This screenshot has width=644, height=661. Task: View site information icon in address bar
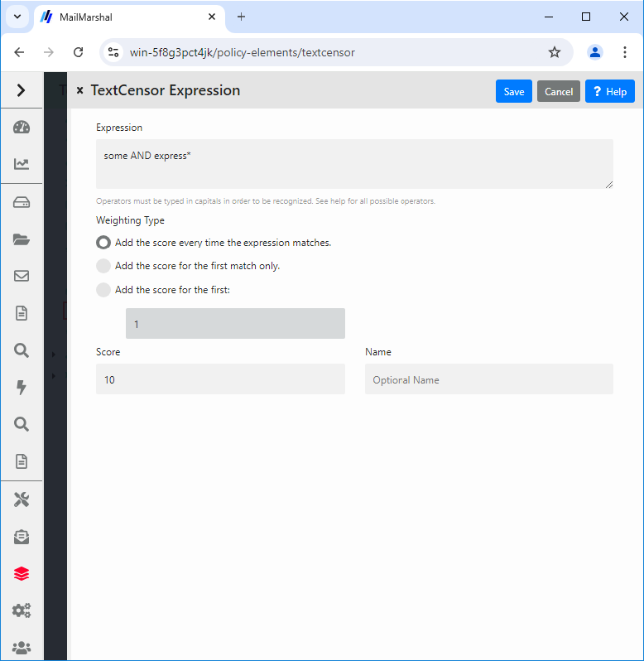click(113, 52)
